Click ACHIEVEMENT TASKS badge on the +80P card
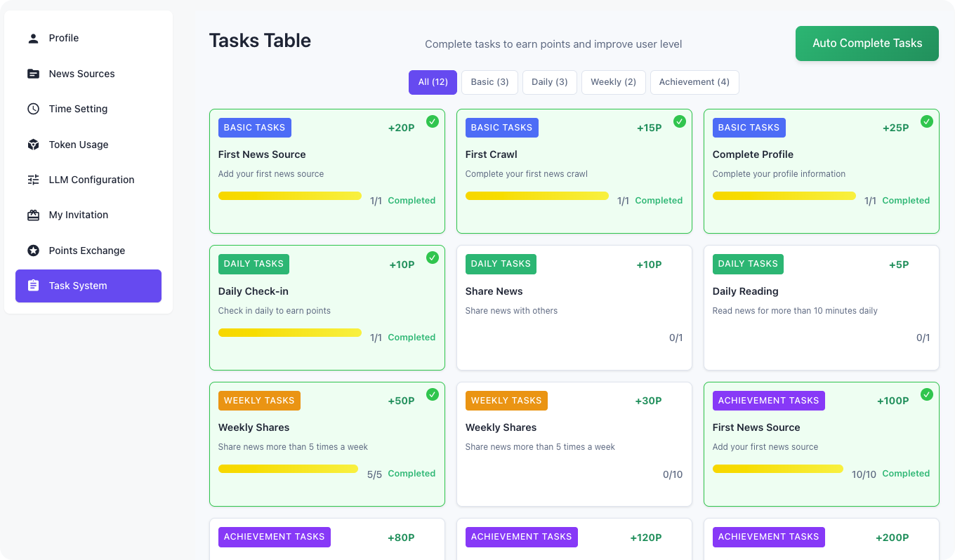This screenshot has width=955, height=560. [275, 537]
